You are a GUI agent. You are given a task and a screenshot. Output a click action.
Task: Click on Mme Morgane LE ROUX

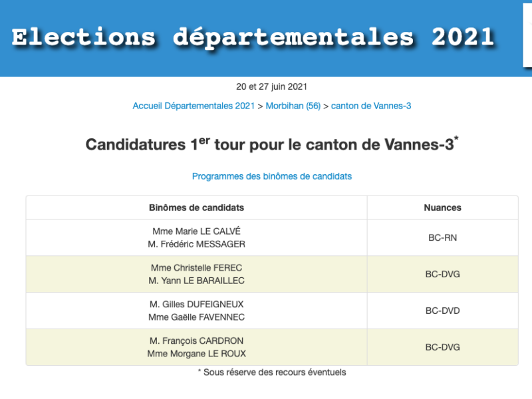196,354
